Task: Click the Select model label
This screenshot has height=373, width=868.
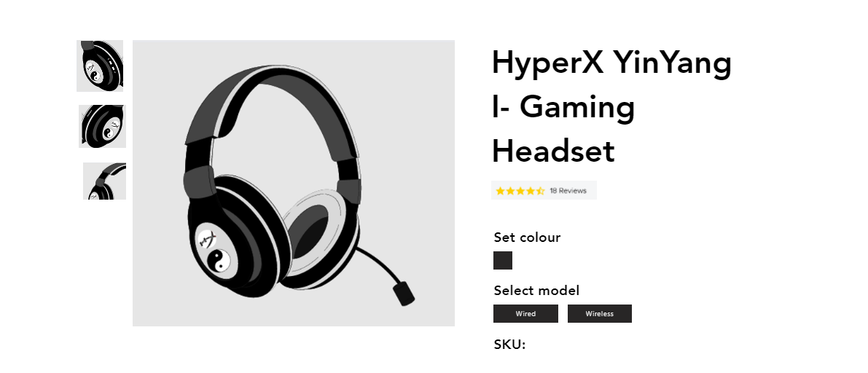Action: coord(536,291)
